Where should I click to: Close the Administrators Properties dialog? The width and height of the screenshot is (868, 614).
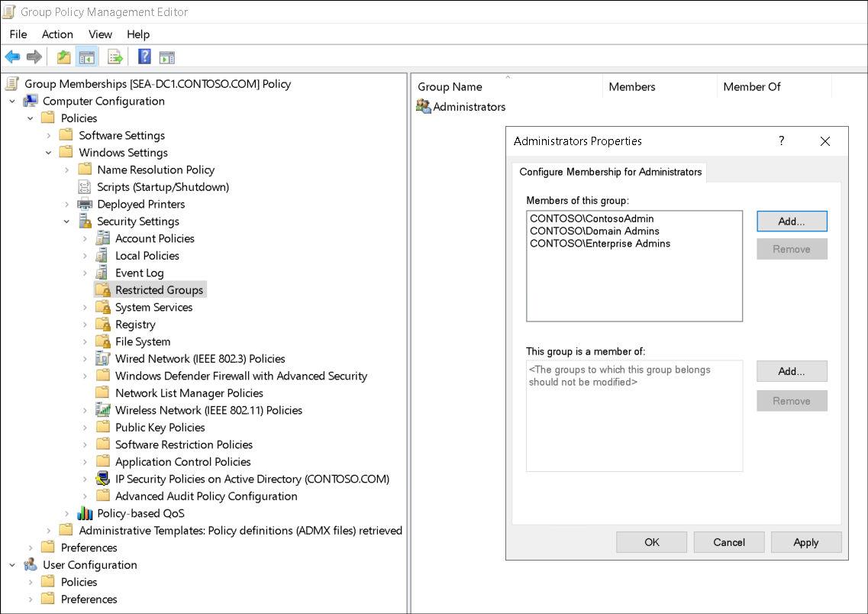824,141
